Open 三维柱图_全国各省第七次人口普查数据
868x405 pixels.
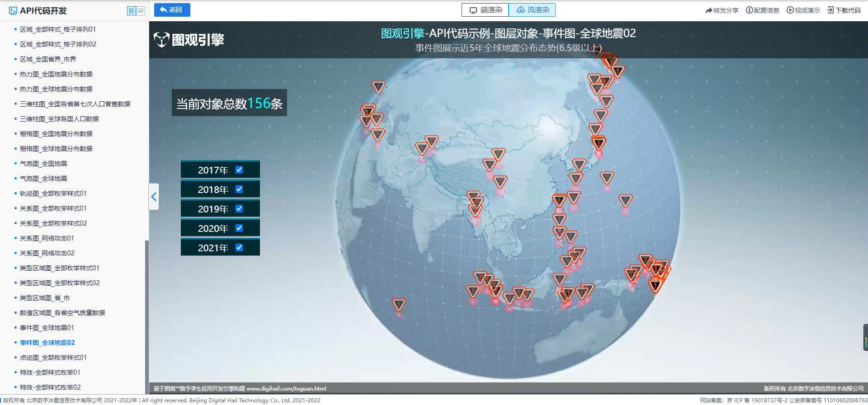coord(75,104)
